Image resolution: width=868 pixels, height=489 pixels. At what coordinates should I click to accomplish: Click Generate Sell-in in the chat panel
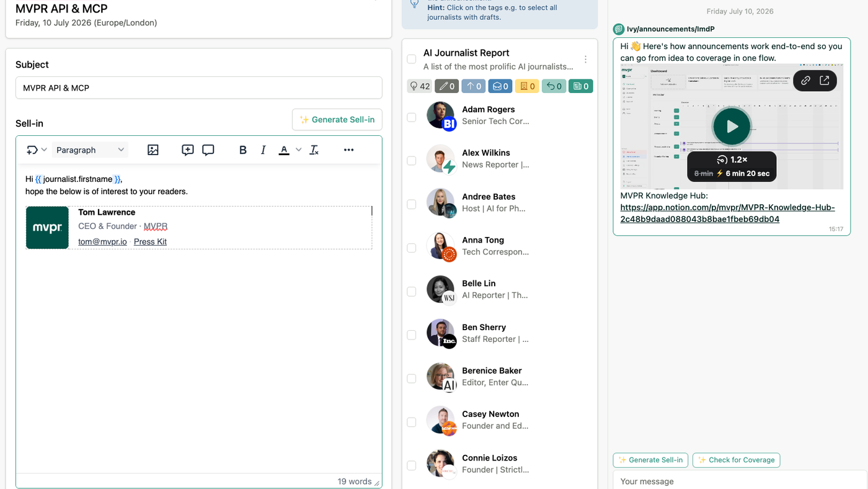(650, 460)
